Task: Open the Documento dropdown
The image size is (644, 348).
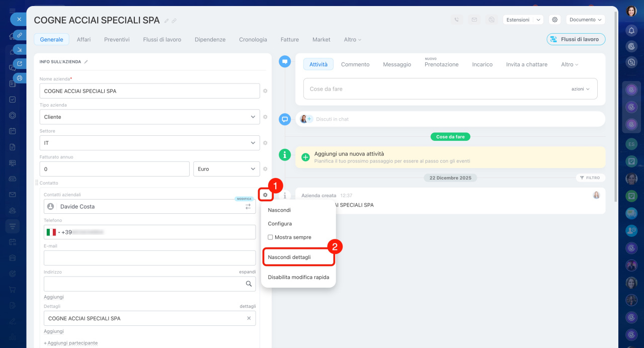Action: point(585,20)
